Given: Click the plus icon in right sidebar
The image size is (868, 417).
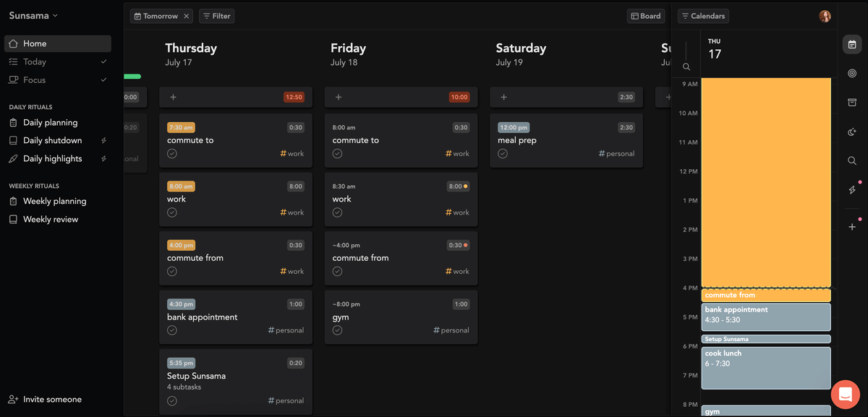Looking at the screenshot, I should click(x=852, y=227).
